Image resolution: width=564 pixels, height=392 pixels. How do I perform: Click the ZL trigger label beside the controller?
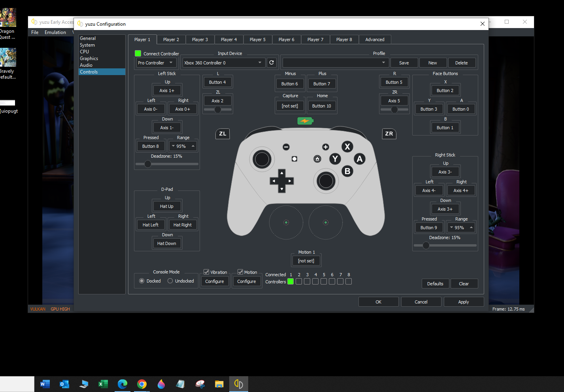tap(223, 134)
